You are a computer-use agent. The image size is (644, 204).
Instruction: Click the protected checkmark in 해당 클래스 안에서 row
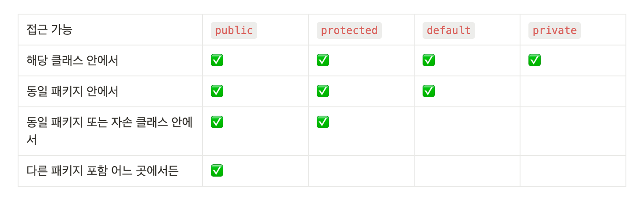[x=323, y=60]
